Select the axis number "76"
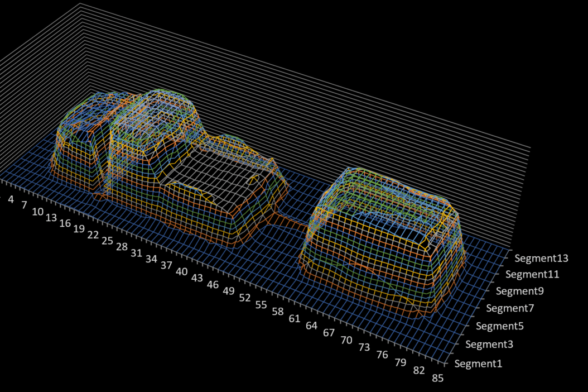The height and width of the screenshot is (392, 588). [x=382, y=355]
